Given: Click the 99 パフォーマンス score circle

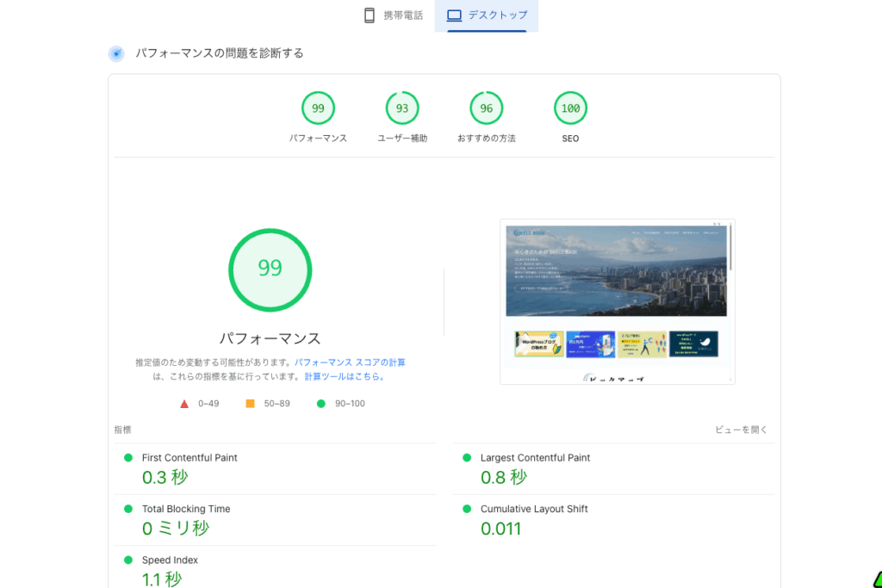Looking at the screenshot, I should (318, 108).
